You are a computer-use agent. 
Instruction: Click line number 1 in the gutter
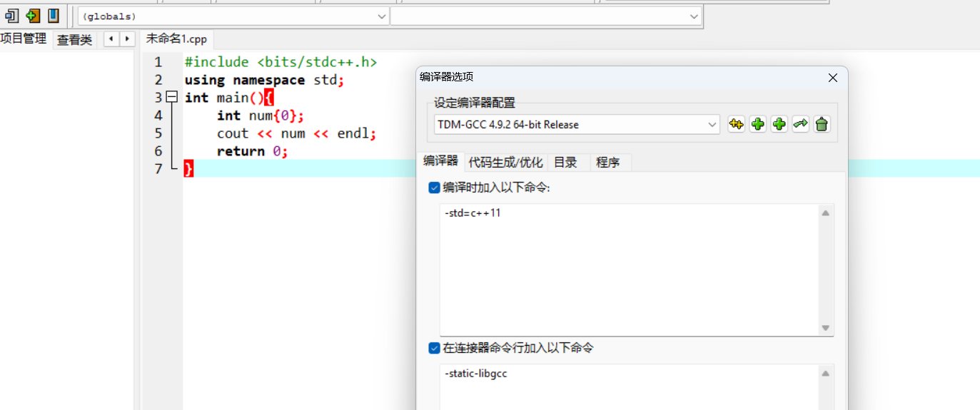tap(158, 62)
